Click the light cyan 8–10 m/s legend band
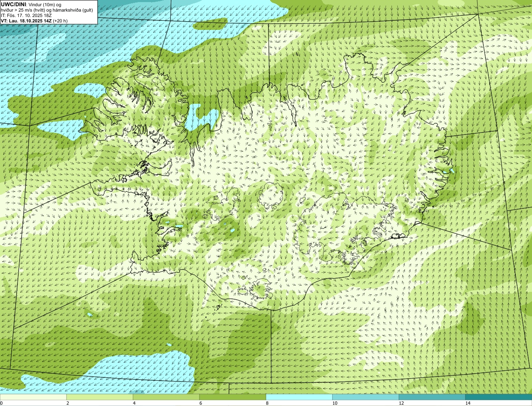The image size is (532, 406). tap(299, 397)
